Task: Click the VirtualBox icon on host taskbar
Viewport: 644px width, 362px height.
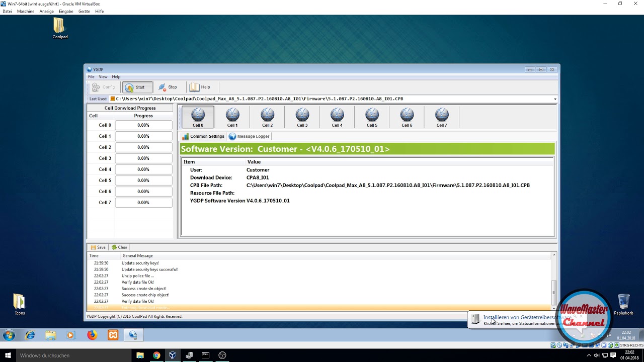Action: pos(173,355)
